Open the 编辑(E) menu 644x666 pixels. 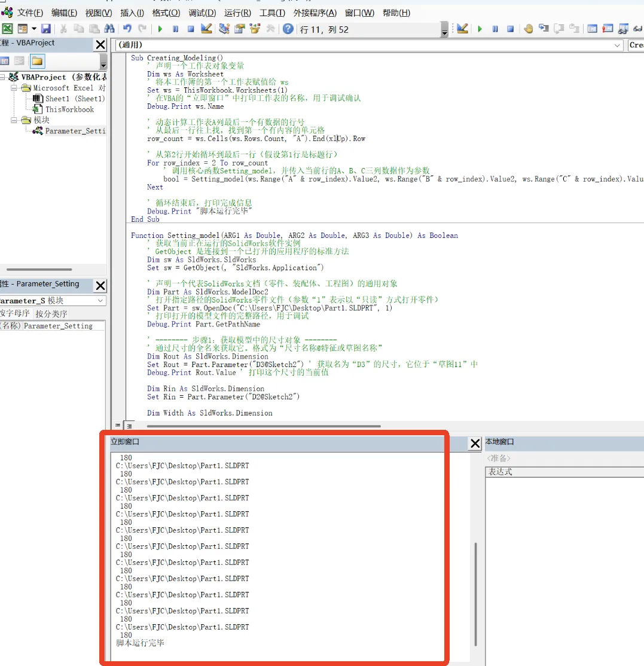(x=64, y=13)
